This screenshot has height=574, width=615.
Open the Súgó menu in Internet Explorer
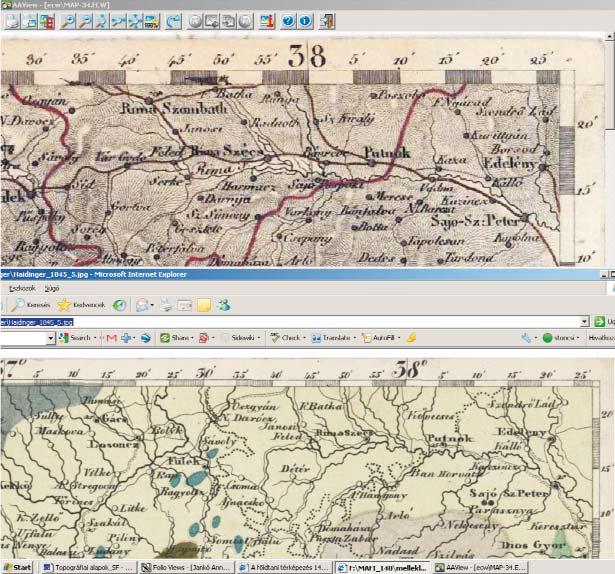tap(52, 288)
